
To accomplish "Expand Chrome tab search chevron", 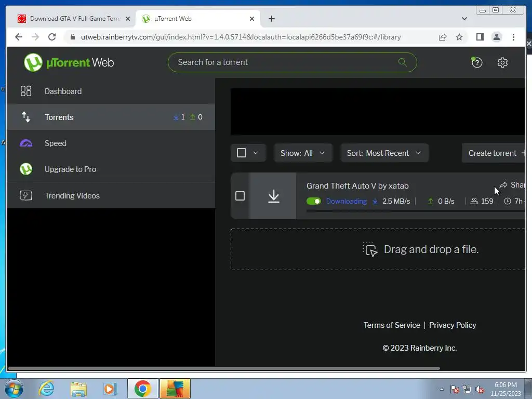I will click(x=464, y=19).
